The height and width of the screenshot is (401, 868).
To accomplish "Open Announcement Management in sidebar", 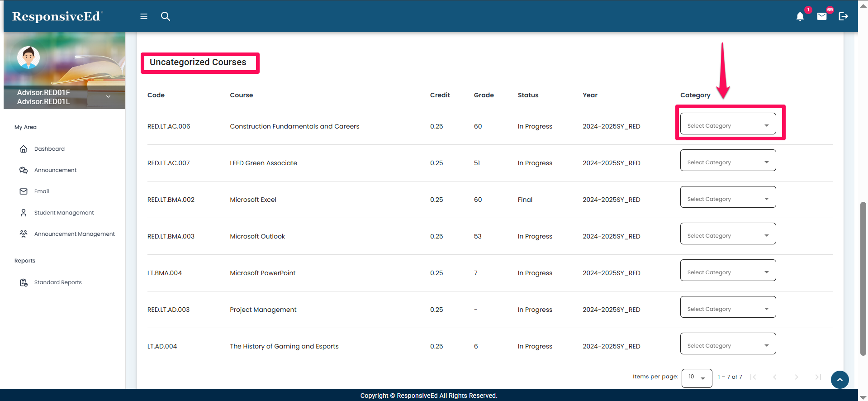I will [74, 234].
